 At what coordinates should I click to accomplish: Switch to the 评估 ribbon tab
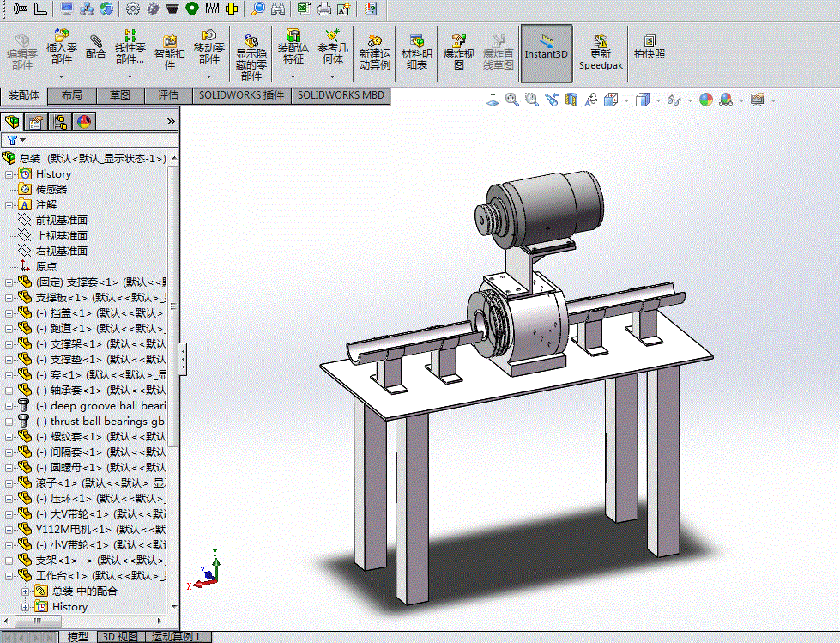(168, 95)
